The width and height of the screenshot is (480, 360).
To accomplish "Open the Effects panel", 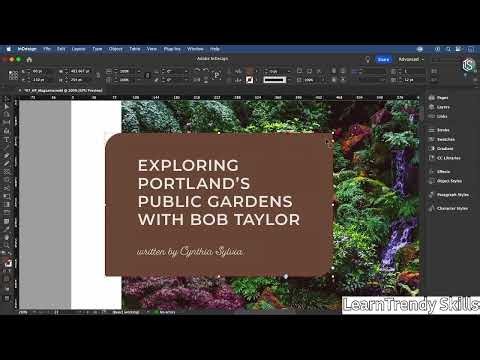I will pos(439,172).
